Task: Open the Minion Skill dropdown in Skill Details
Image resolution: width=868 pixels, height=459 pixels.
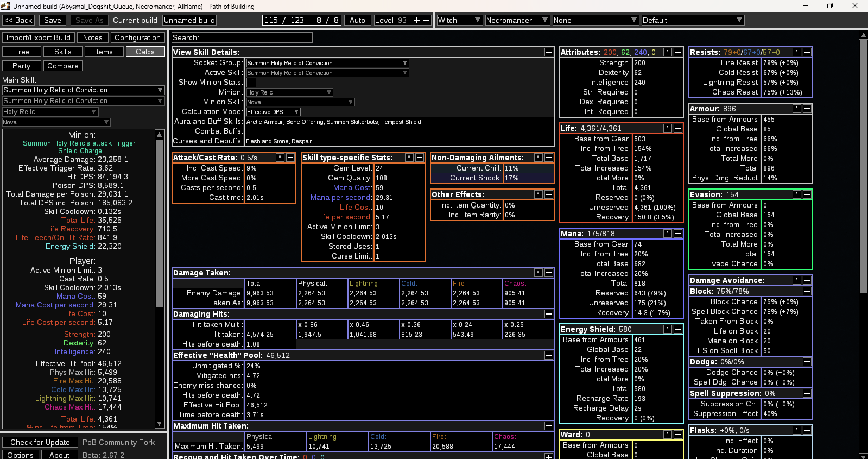Action: [300, 102]
